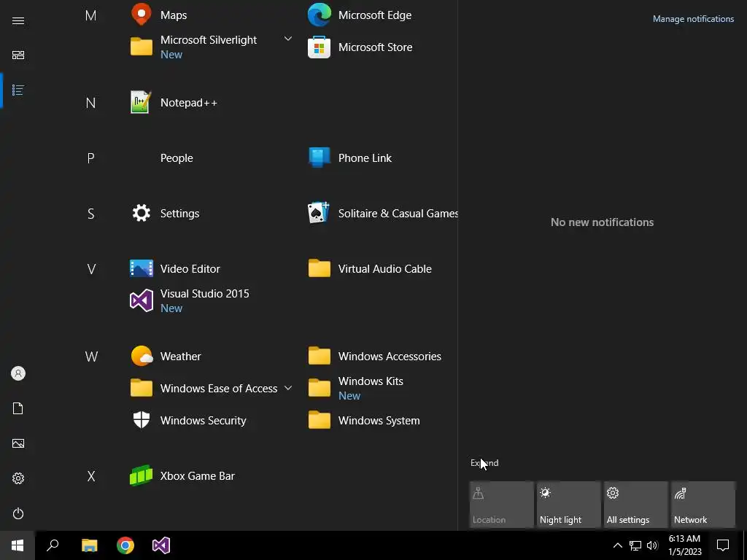The image size is (747, 560).
Task: Click the letter P section header
Action: [x=90, y=157]
